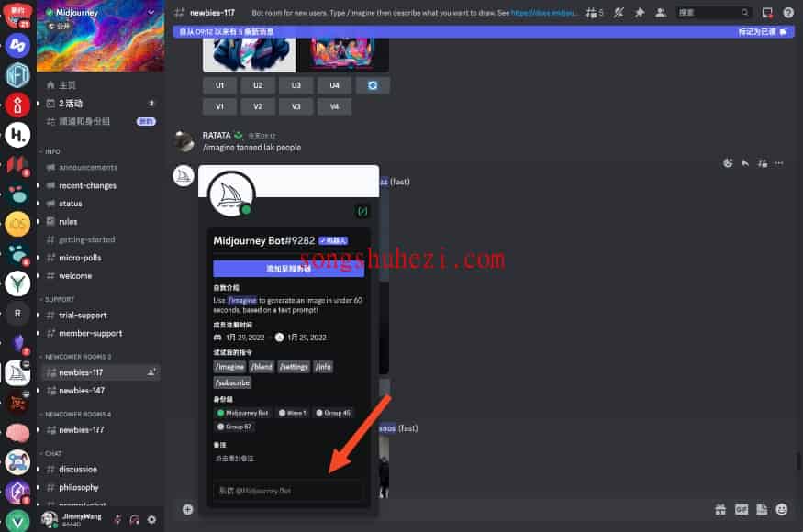803x532 pixels.
Task: Toggle channel notification mute bell icon
Action: point(619,12)
